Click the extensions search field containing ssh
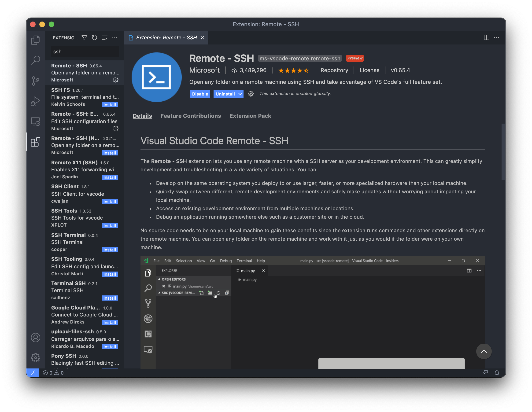The height and width of the screenshot is (412, 532). click(85, 52)
